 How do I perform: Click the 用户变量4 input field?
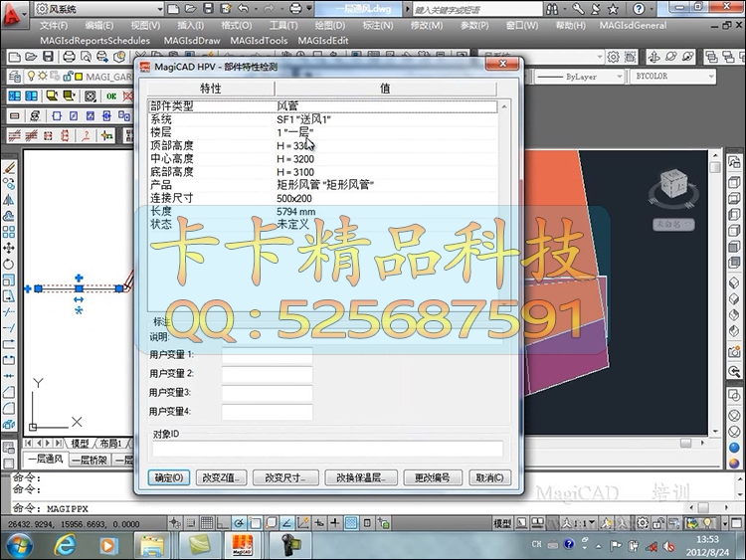pos(267,412)
